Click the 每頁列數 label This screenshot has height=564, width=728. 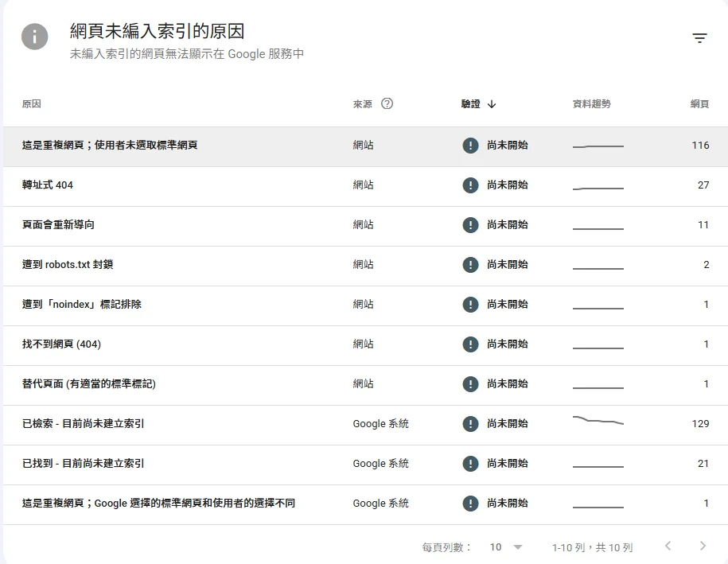(446, 548)
